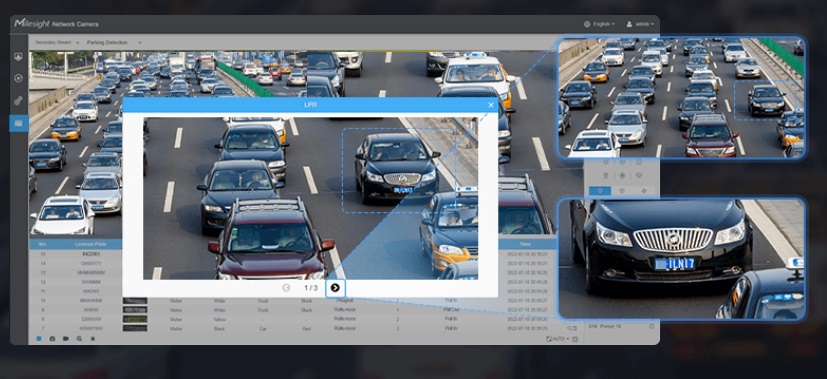This screenshot has height=379, width=827.
Task: Select the highlighted LPR sidebar icon
Action: click(x=18, y=123)
